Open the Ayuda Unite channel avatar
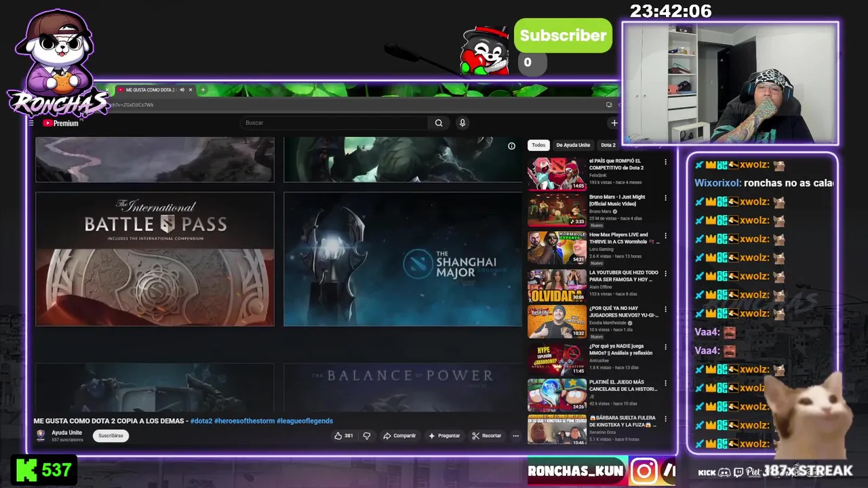Viewport: 868px width, 488px height. (41, 435)
